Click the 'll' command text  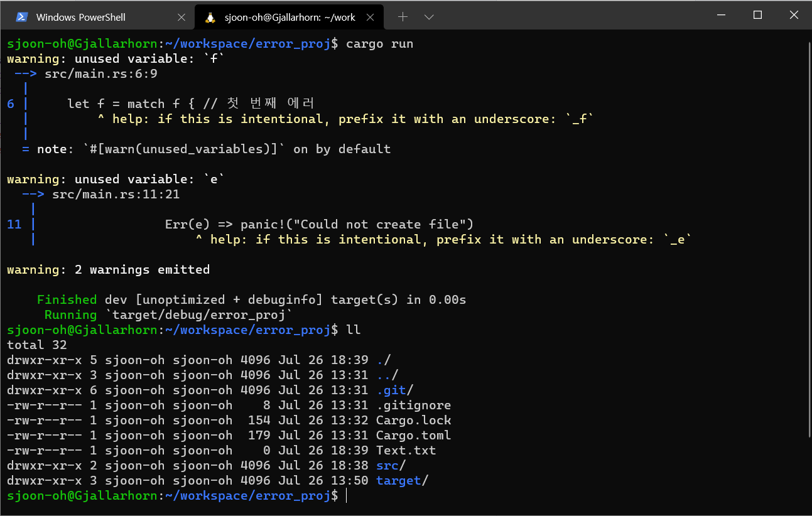[x=354, y=330]
